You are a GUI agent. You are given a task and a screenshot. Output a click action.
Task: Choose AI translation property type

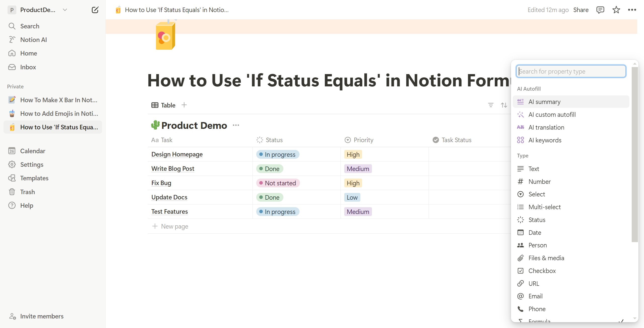pos(571,127)
